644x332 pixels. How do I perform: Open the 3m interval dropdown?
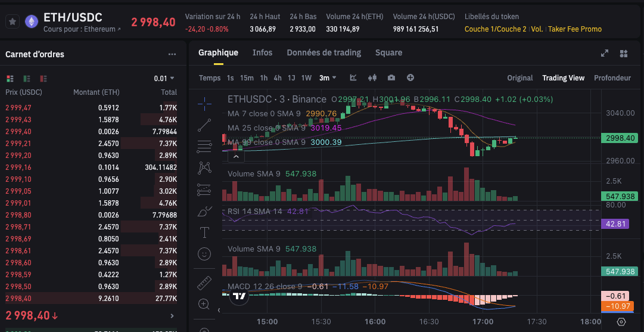click(328, 77)
